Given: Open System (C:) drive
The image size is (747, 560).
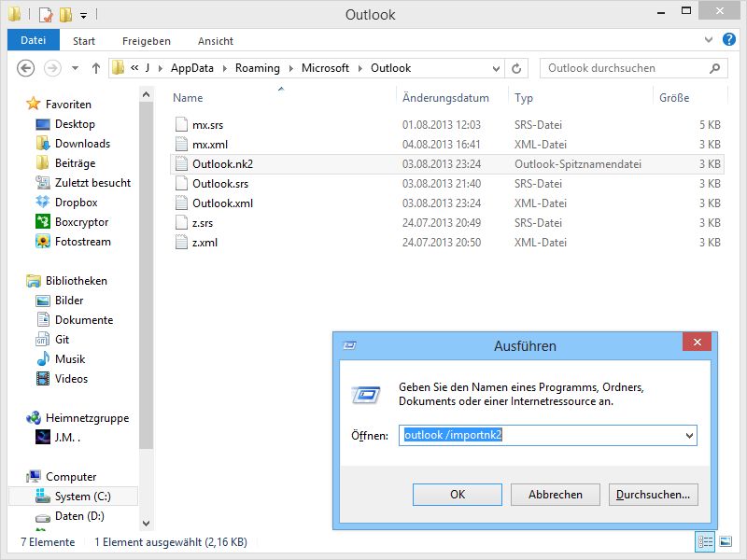Looking at the screenshot, I should [x=82, y=497].
